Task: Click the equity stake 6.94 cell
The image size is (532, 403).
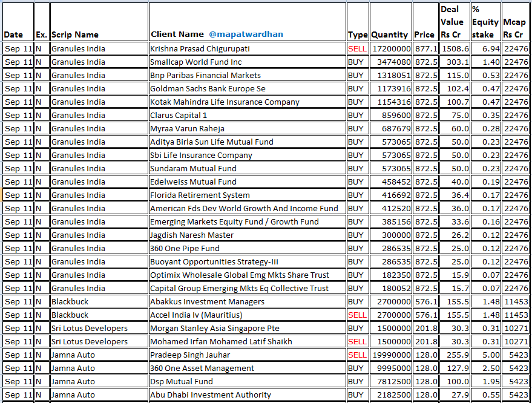Action: tap(486, 48)
